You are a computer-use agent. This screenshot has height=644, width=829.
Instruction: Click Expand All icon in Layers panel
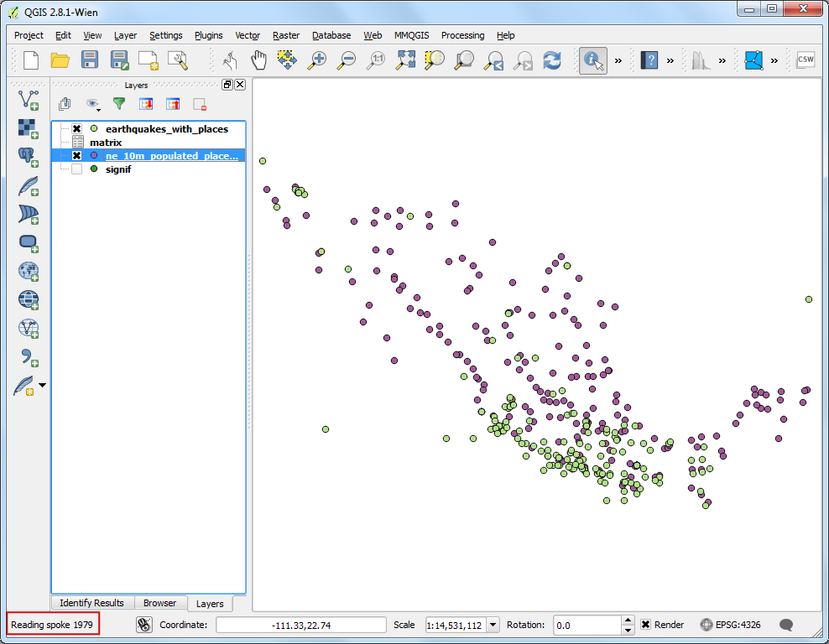tap(147, 104)
